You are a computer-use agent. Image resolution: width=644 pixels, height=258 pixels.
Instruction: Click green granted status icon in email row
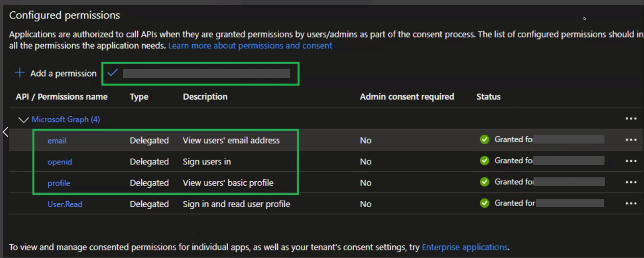(485, 139)
